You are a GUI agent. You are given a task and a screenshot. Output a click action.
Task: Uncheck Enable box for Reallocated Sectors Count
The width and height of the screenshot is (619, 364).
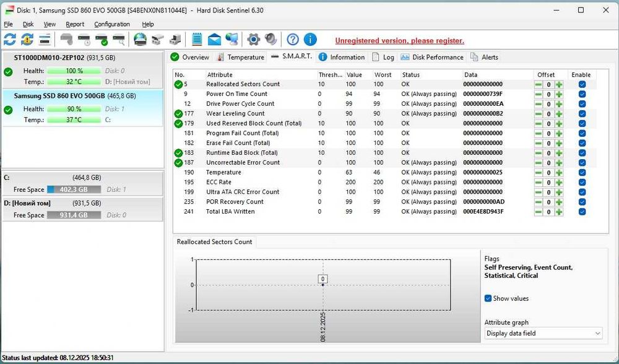pos(582,84)
